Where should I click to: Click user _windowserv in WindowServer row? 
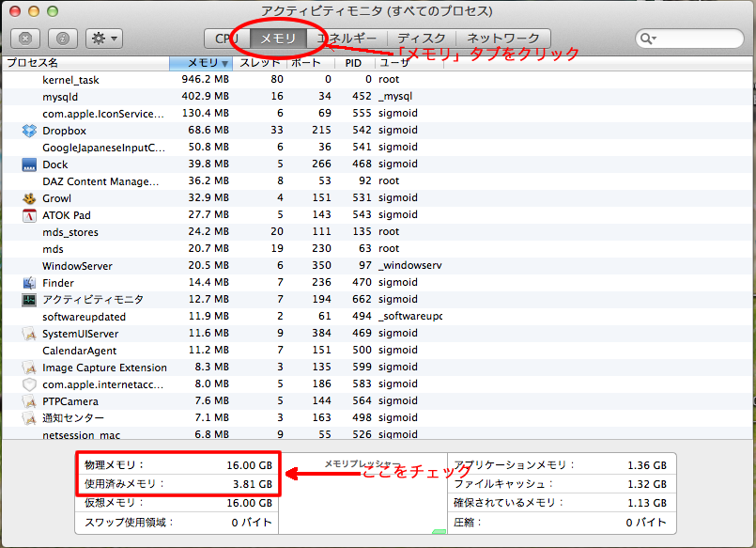(x=409, y=265)
